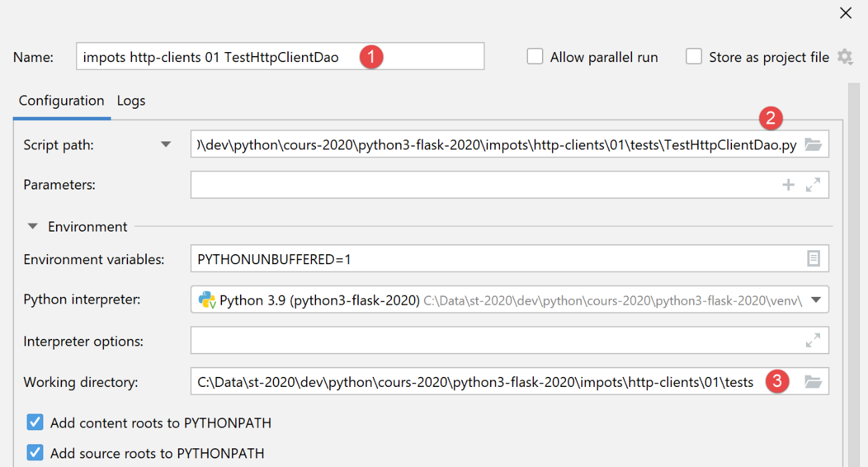Uncheck Add content roots to PYTHONPATH

click(x=35, y=422)
